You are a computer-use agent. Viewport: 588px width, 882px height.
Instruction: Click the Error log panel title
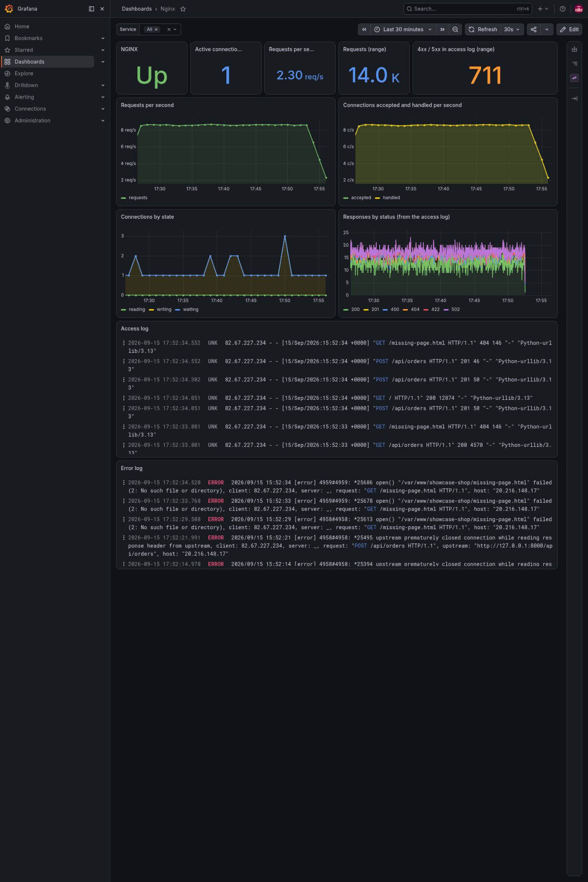pos(132,468)
